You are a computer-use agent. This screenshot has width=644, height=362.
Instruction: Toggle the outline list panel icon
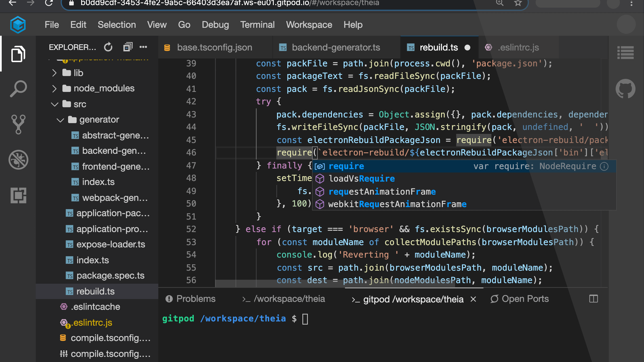point(625,53)
